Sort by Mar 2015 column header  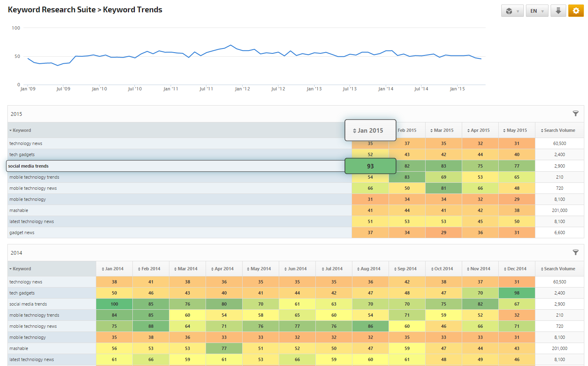[x=443, y=130]
